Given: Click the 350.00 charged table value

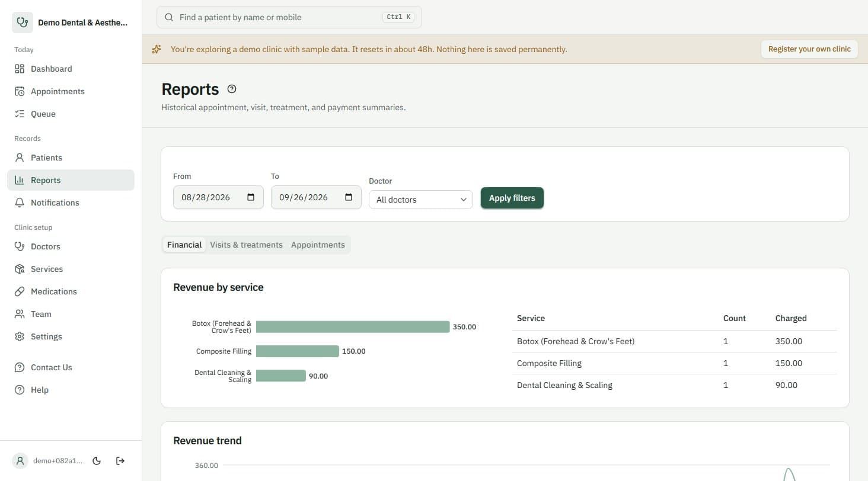Looking at the screenshot, I should pos(789,341).
